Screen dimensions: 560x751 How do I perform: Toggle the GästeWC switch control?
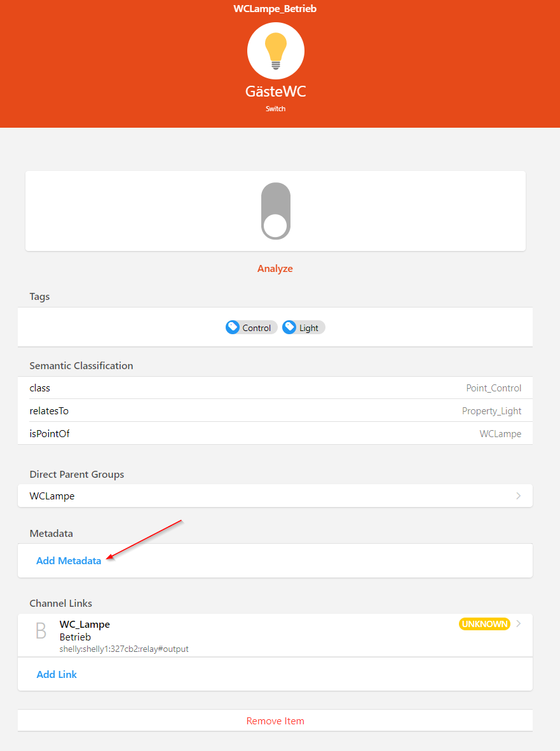[x=275, y=211]
